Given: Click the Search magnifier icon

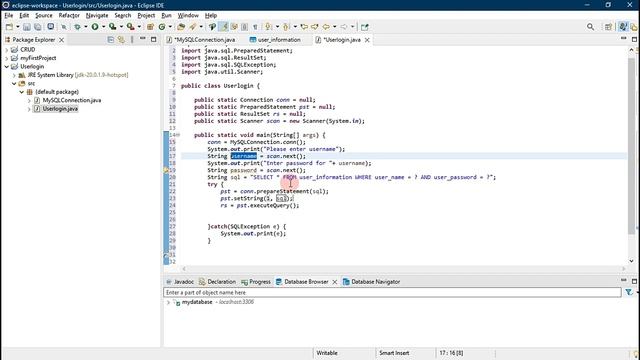Looking at the screenshot, I should pyautogui.click(x=590, y=27).
